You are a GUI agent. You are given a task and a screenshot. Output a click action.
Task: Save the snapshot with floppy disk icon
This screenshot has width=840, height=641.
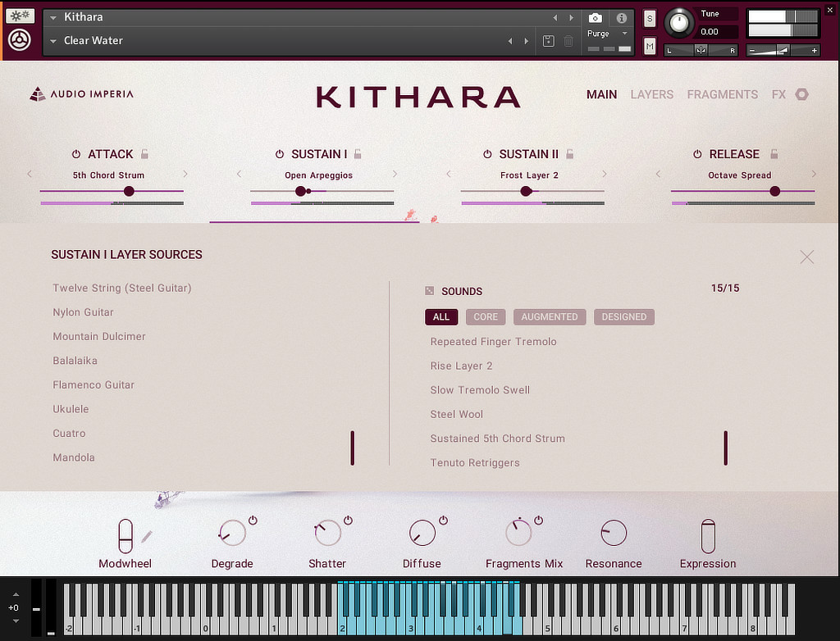click(x=549, y=41)
